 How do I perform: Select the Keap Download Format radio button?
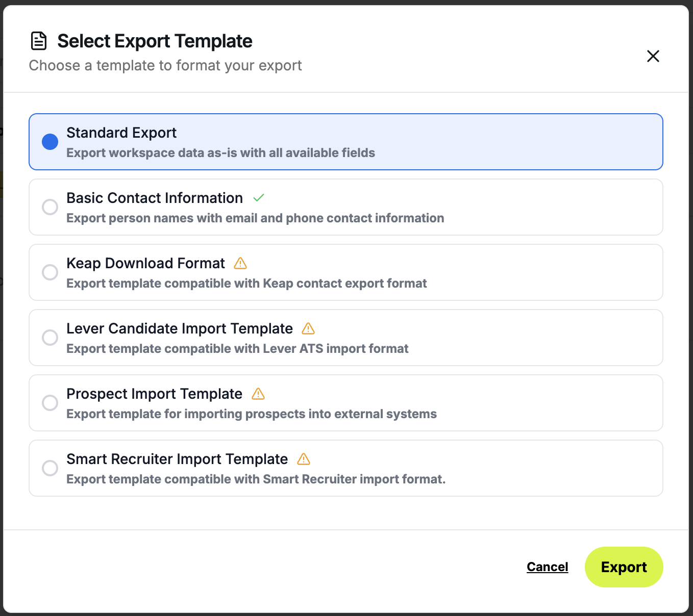tap(50, 272)
